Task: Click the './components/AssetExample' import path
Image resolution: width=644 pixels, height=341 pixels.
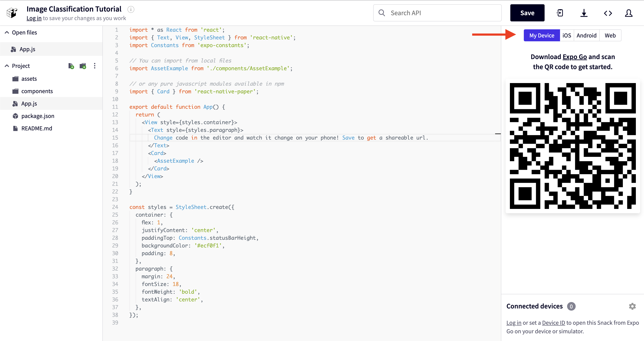Action: point(248,68)
